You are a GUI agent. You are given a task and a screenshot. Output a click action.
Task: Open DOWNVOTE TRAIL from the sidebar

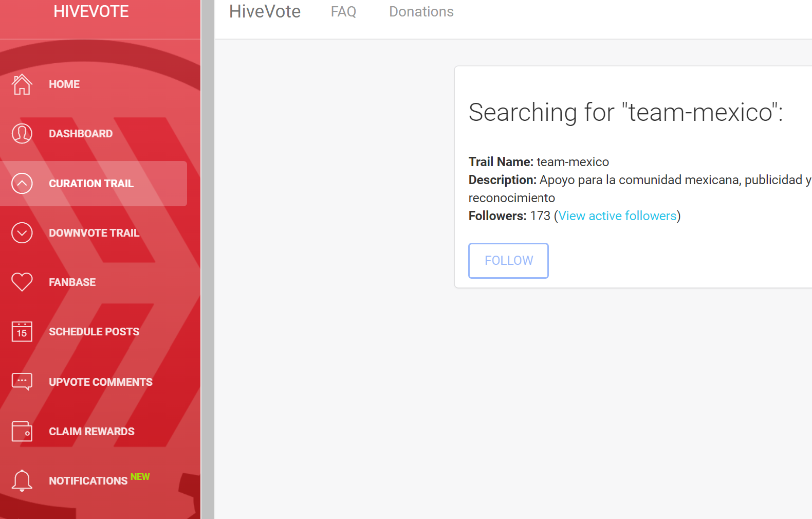(x=94, y=233)
